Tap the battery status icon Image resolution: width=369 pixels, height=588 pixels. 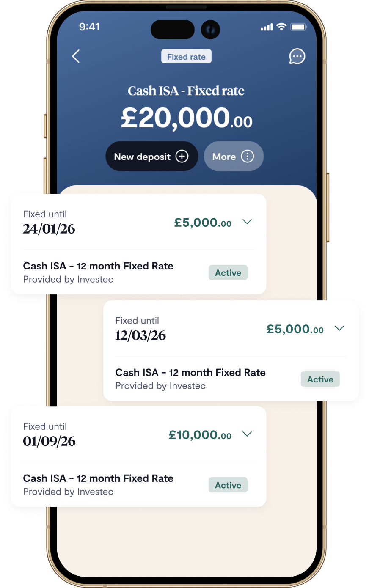tap(298, 27)
